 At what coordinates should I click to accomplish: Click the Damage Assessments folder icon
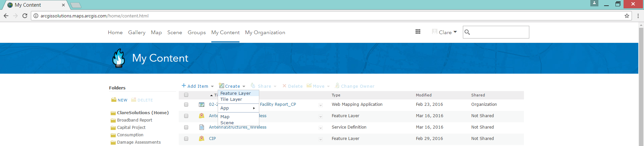113,143
